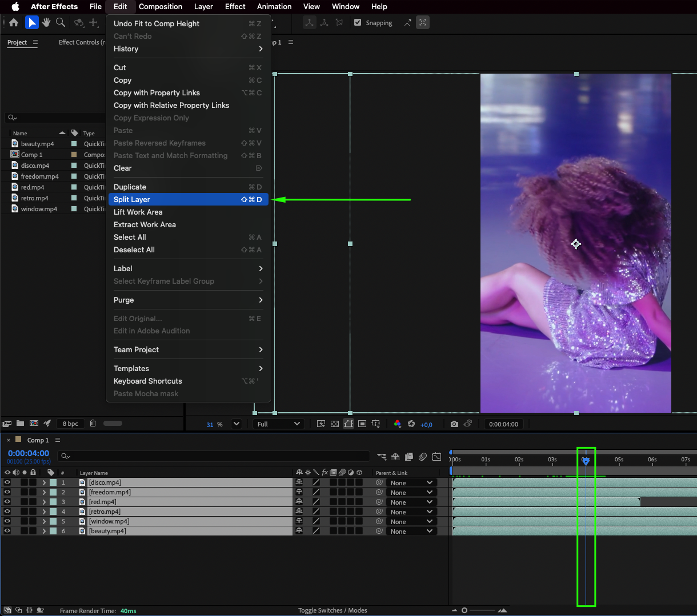Choose the Local Axis mode icon
This screenshot has height=616, width=697.
point(309,23)
